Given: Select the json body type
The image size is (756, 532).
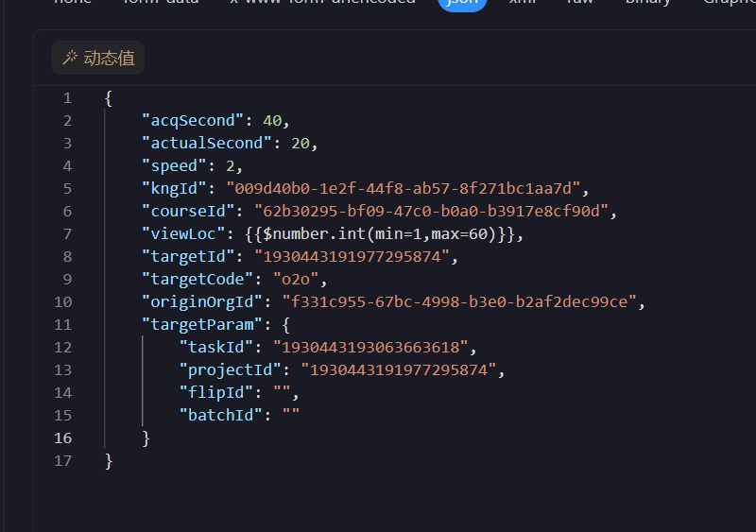Looking at the screenshot, I should coord(462,3).
